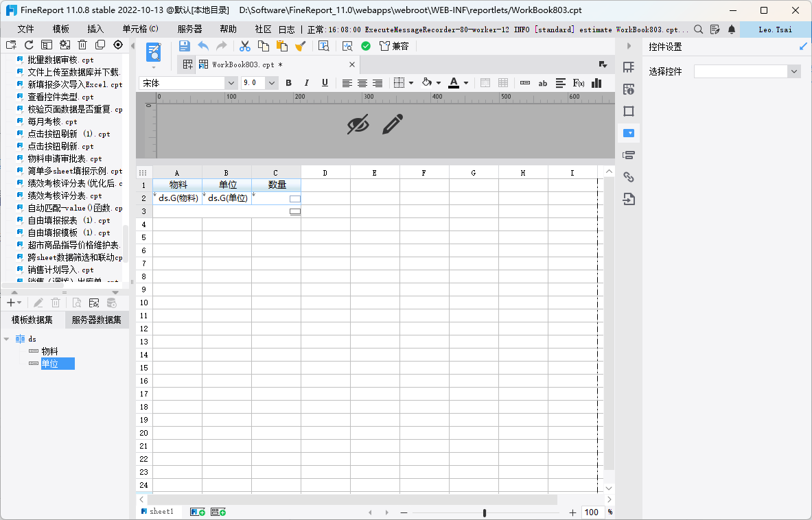Paste clipboard content into cells
The image size is (812, 520).
pyautogui.click(x=281, y=46)
